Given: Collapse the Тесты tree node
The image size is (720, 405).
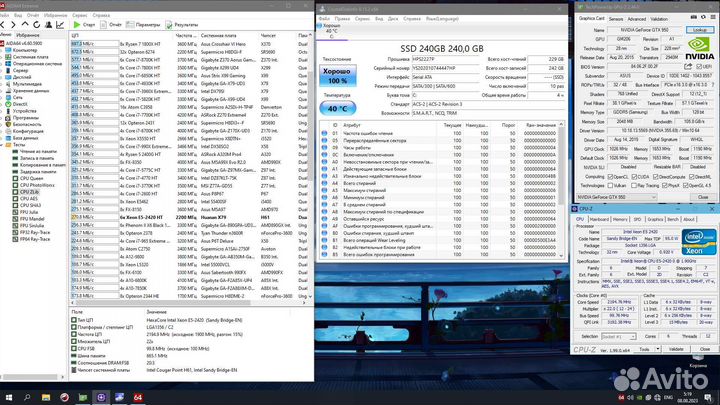Looking at the screenshot, I should pyautogui.click(x=1, y=145).
